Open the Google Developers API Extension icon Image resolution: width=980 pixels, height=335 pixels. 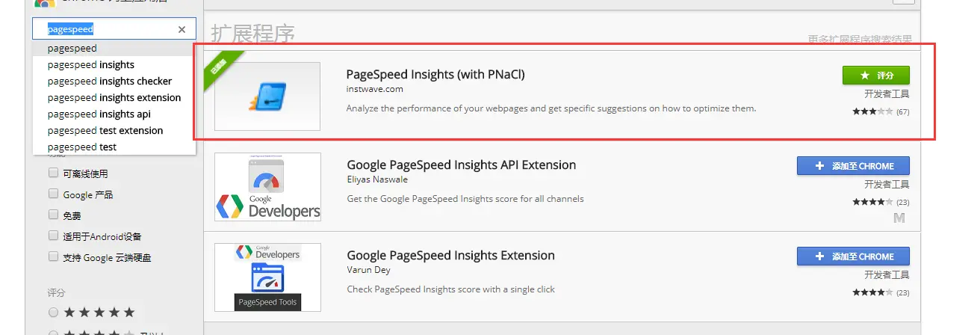tap(267, 187)
